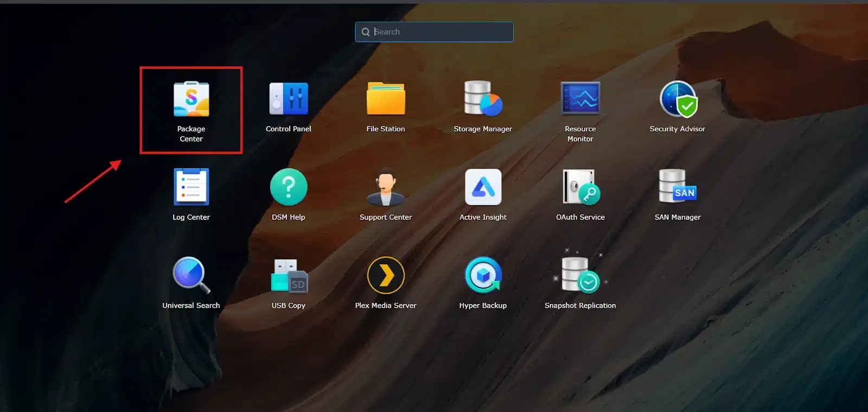Image resolution: width=868 pixels, height=412 pixels.
Task: Click the "OAuth Service" label text
Action: pos(580,217)
